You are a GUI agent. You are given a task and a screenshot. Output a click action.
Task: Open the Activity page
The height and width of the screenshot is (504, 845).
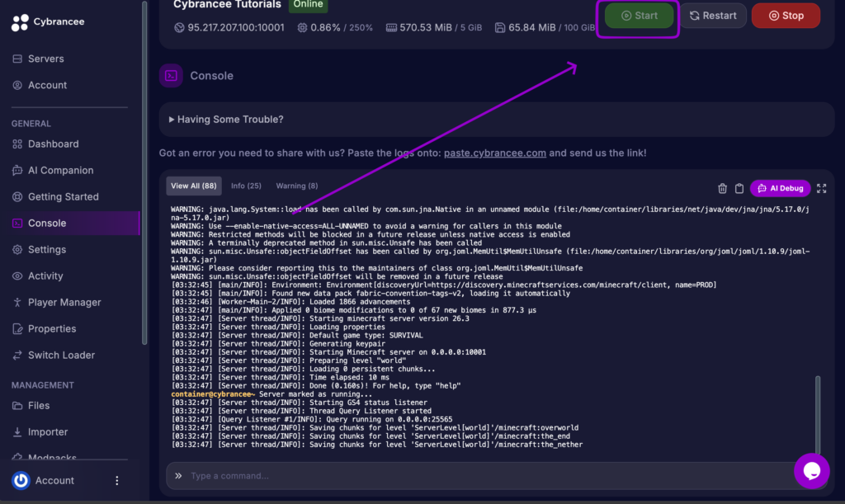click(x=45, y=276)
